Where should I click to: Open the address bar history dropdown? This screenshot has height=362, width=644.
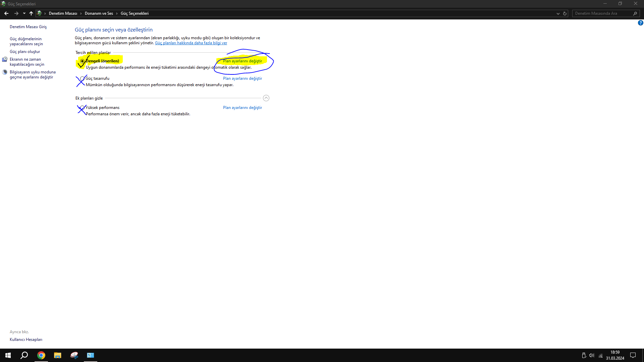[x=558, y=13]
